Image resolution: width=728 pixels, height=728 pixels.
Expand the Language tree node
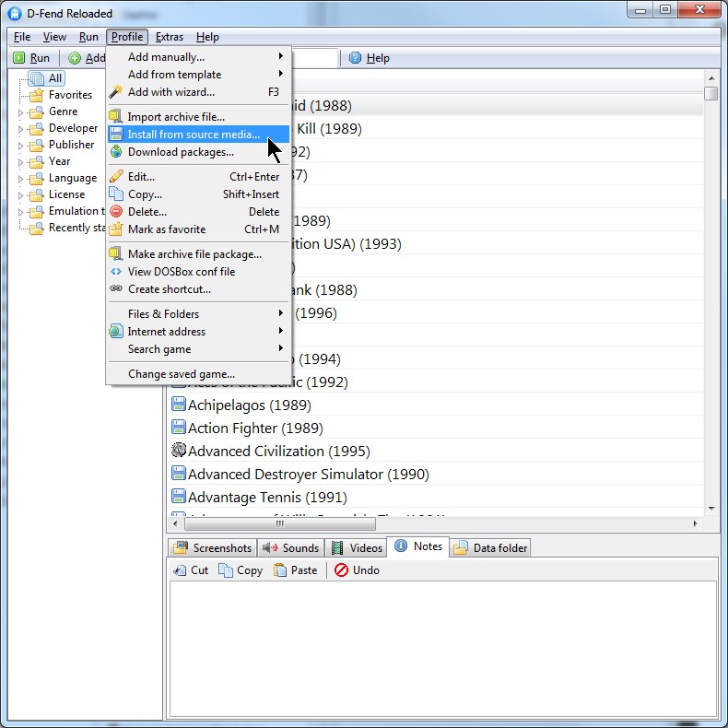coord(20,179)
